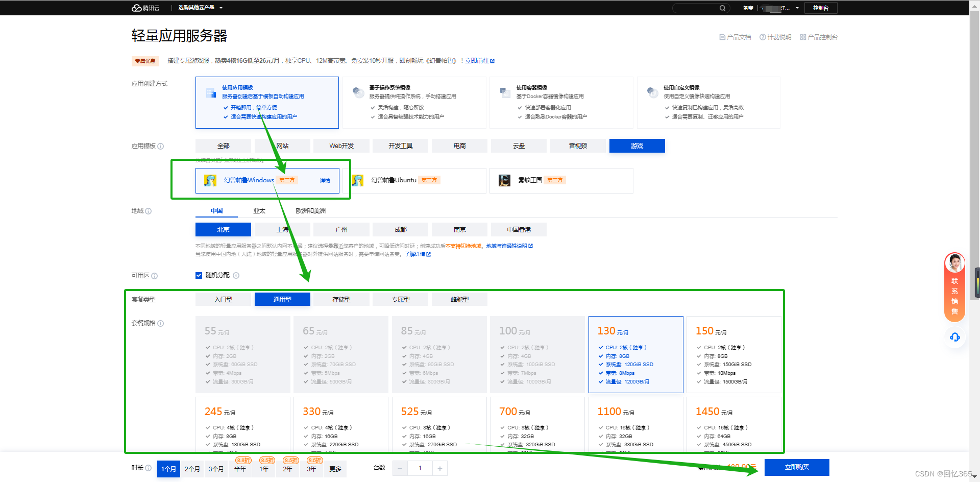The width and height of the screenshot is (980, 482).
Task: Open the 产品文档 documentation link
Action: click(735, 37)
